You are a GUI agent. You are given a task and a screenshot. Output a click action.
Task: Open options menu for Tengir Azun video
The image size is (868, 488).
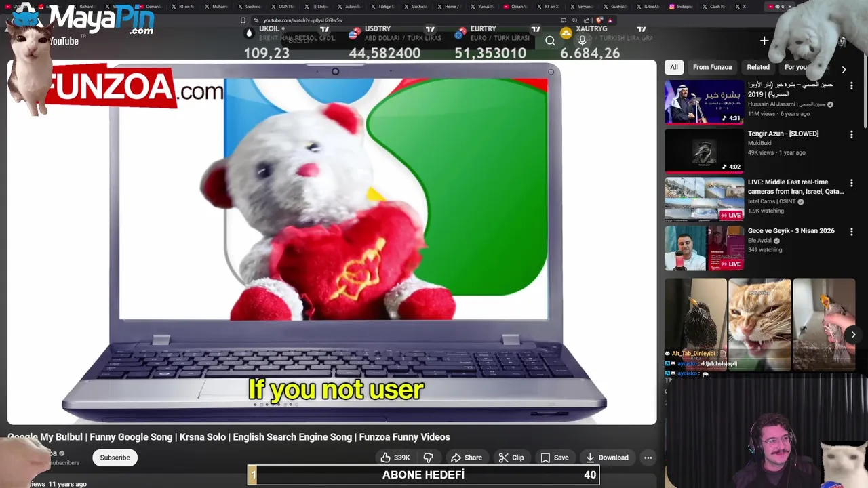(851, 135)
